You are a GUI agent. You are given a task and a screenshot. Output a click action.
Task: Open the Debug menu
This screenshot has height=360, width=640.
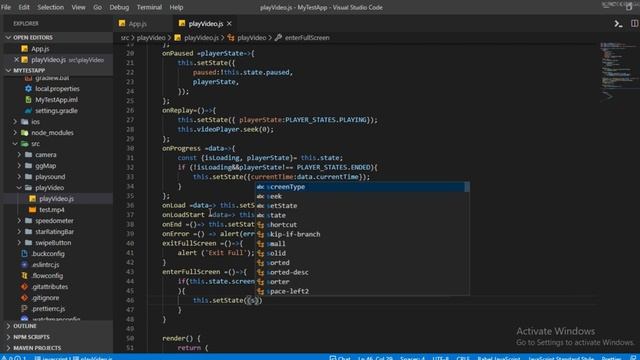point(119,7)
